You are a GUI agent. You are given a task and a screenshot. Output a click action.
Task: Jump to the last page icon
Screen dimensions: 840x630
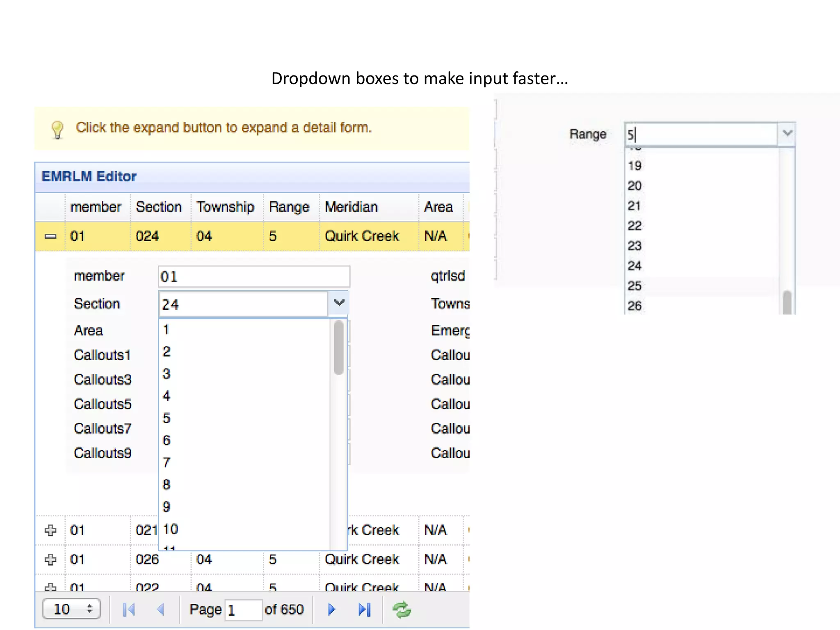pyautogui.click(x=364, y=609)
